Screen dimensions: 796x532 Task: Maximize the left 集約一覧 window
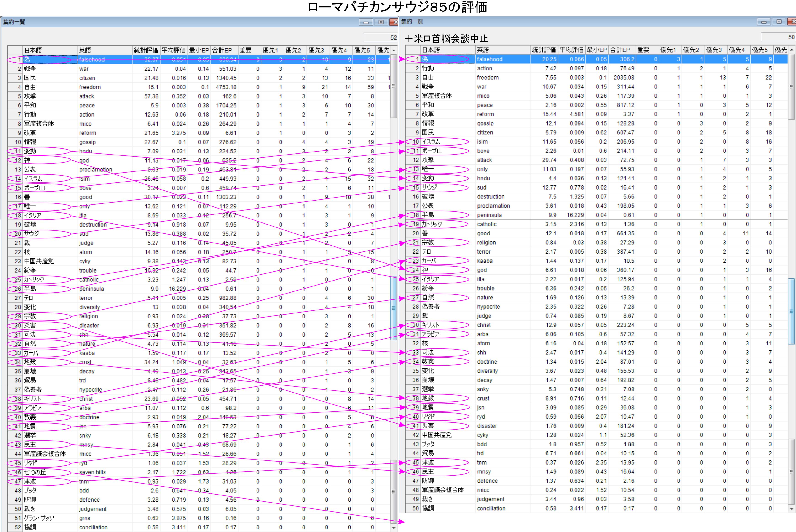(x=381, y=22)
